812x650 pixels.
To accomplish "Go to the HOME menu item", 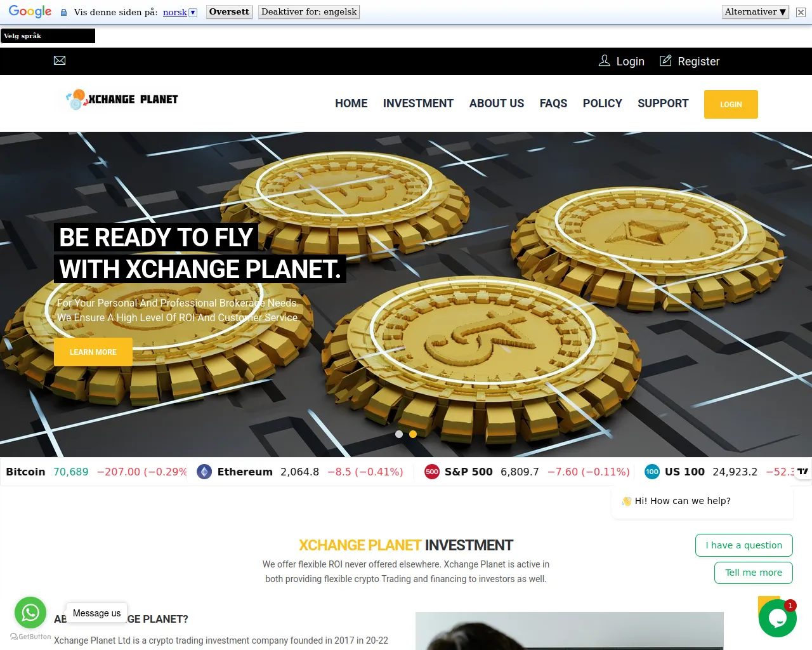I will tap(351, 103).
